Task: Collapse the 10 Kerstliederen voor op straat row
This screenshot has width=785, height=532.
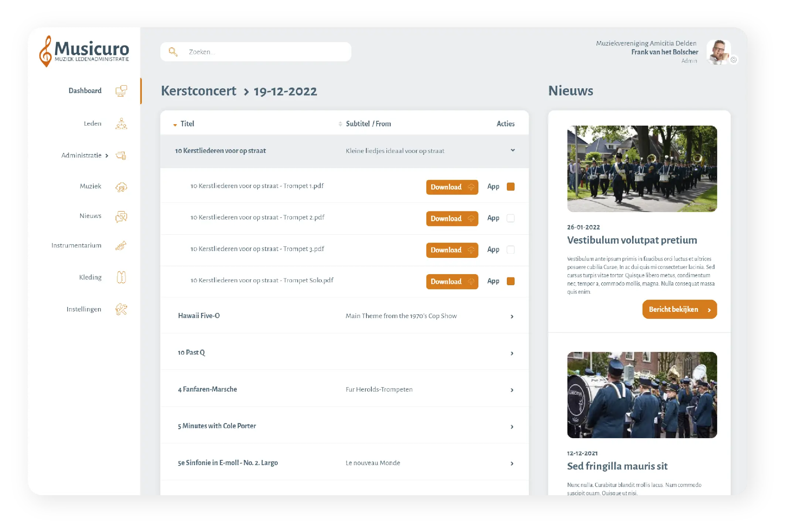Action: (x=513, y=150)
